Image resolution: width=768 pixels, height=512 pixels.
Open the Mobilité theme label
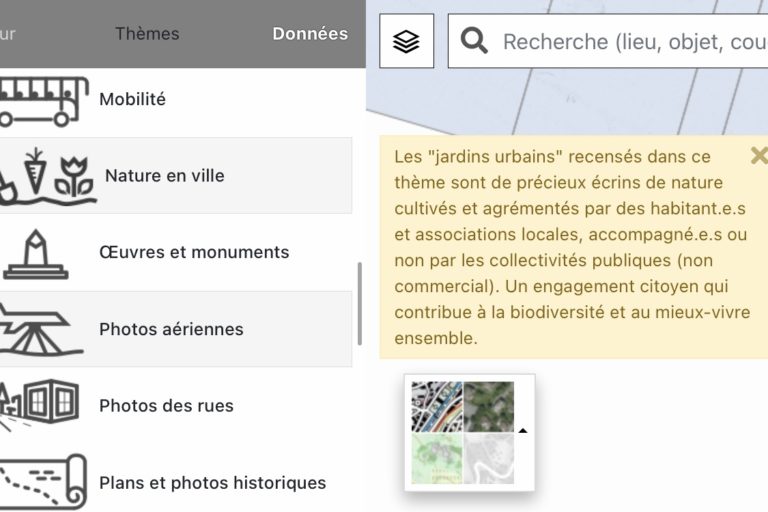[x=133, y=99]
